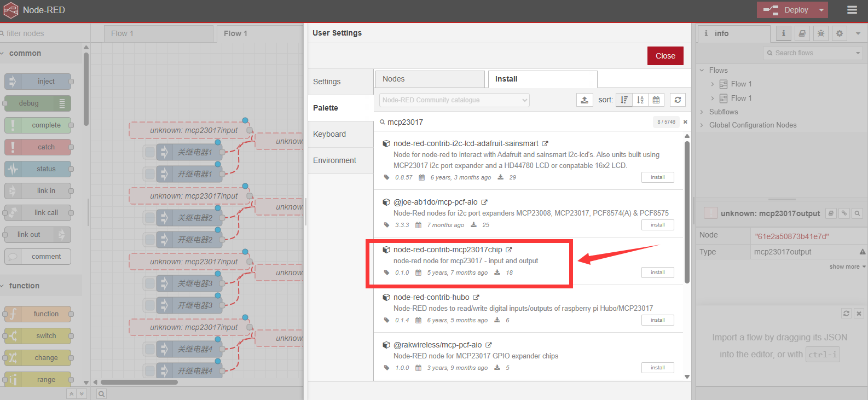Trigger the 开继电器2 inject node button

(149, 240)
